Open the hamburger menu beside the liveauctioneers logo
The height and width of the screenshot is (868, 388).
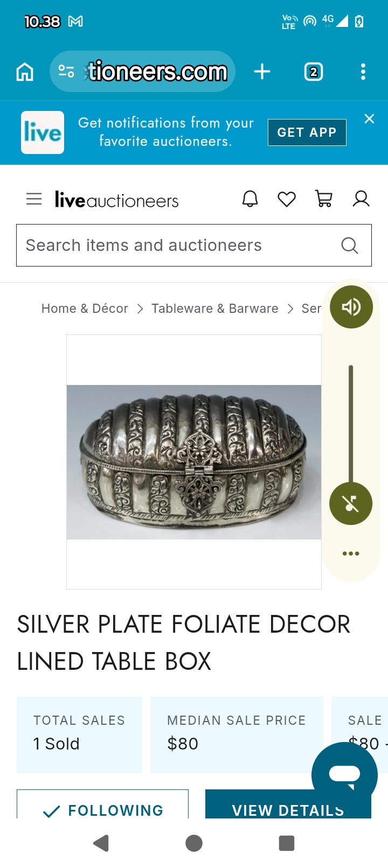pos(34,199)
